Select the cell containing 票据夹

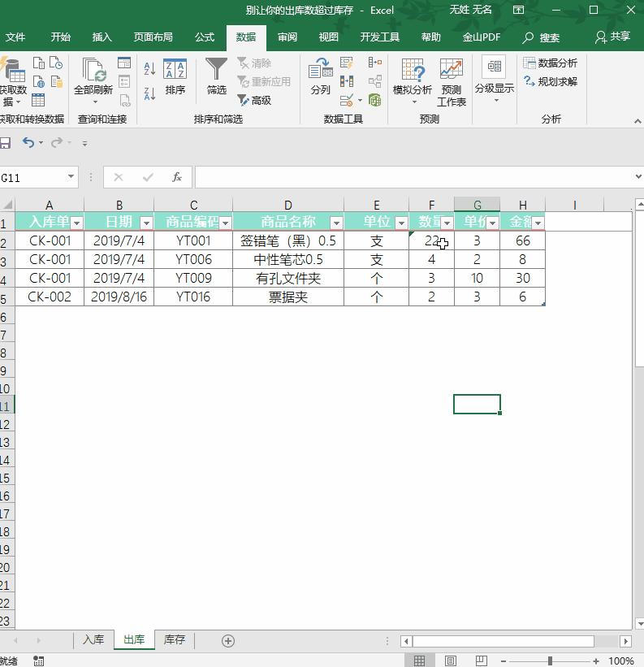tap(288, 297)
